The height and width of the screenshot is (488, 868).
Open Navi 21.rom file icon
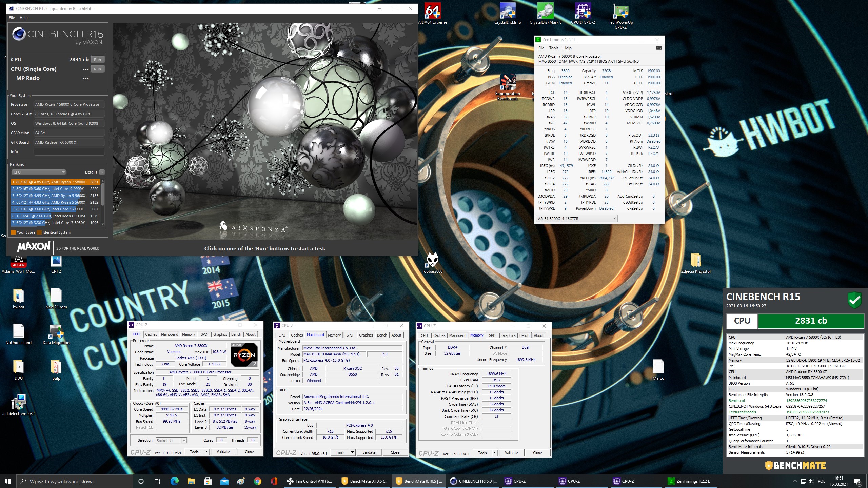(56, 298)
